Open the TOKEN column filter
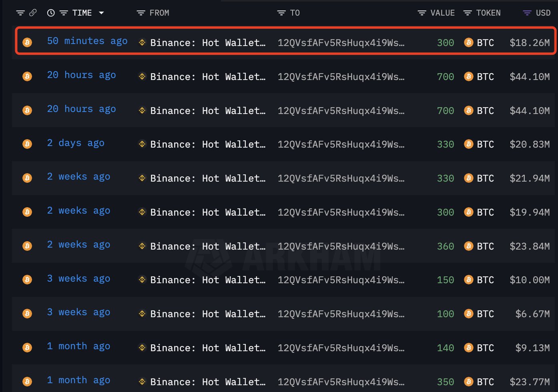This screenshot has width=558, height=392. pyautogui.click(x=467, y=13)
